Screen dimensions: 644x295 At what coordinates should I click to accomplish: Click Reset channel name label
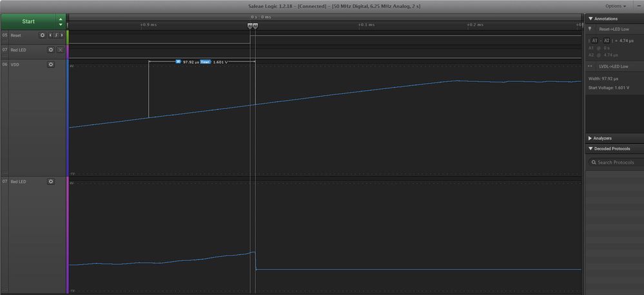click(x=15, y=35)
